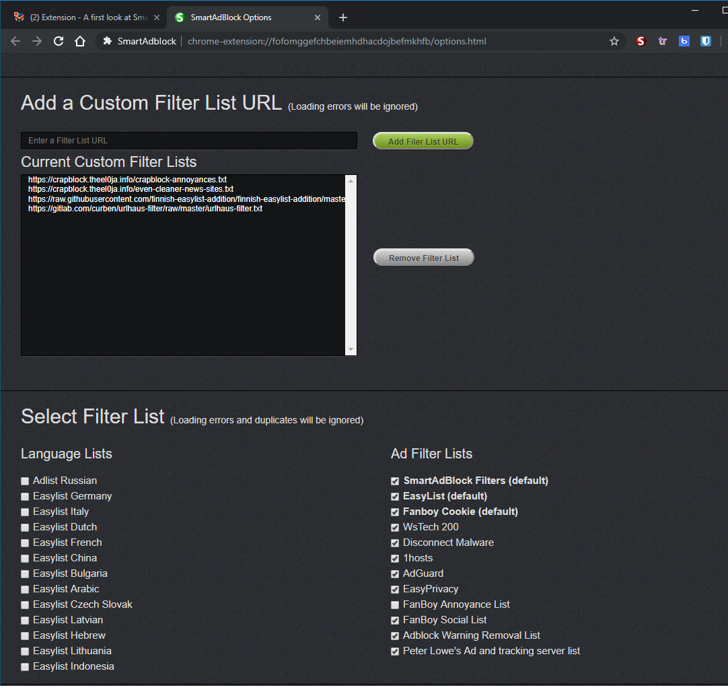Click the address bar URL

[336, 41]
